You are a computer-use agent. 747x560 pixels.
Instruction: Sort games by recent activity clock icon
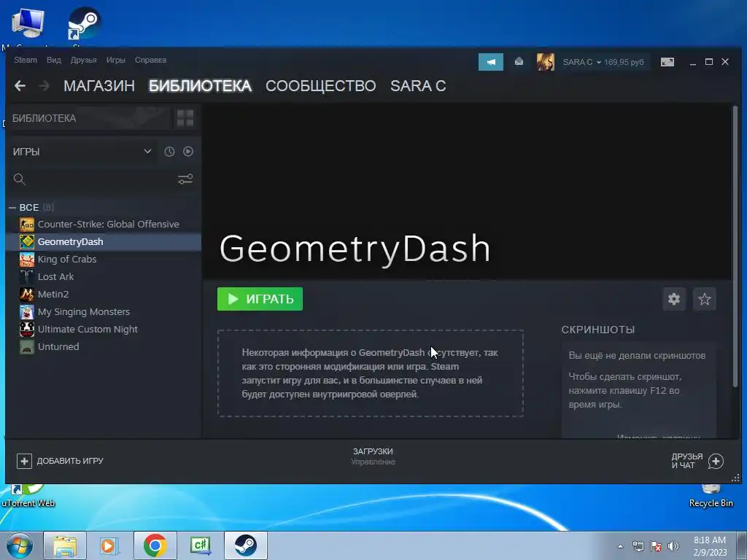tap(169, 152)
